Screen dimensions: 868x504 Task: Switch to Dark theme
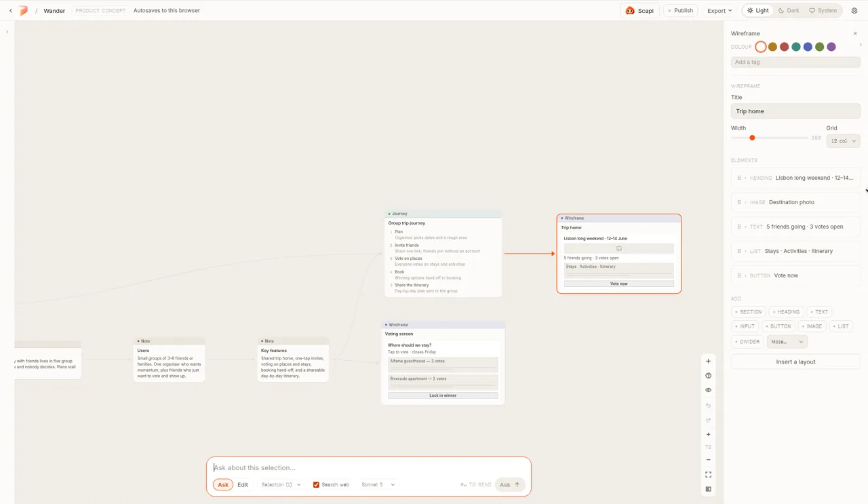789,11
